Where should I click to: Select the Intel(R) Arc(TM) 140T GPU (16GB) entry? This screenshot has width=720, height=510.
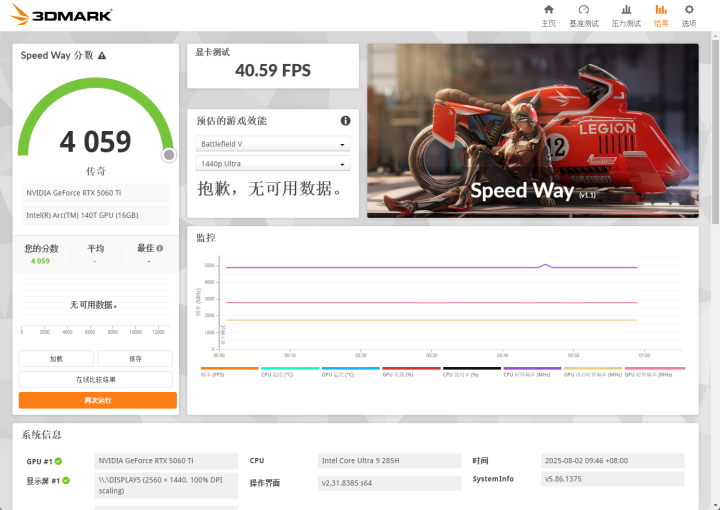[96, 215]
